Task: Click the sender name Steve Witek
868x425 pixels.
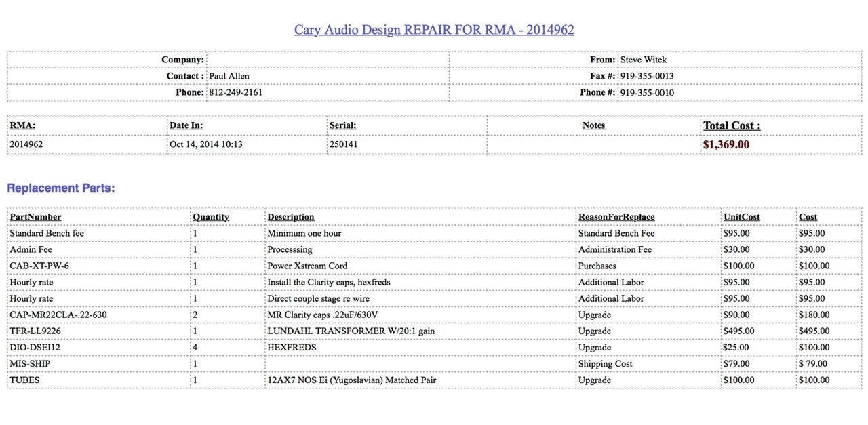Action: [x=644, y=60]
